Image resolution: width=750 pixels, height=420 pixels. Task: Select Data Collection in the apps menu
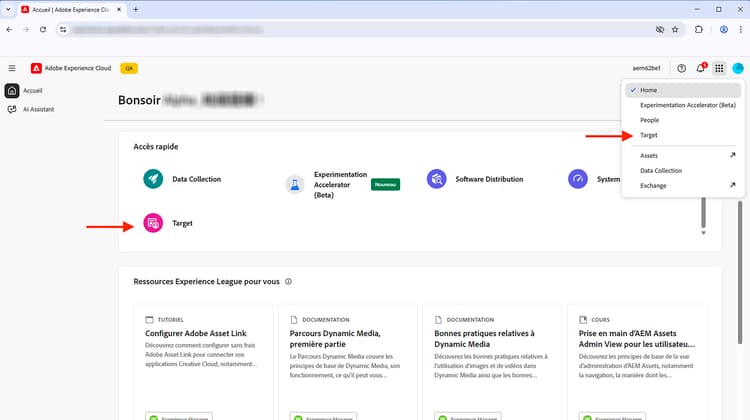683,170
